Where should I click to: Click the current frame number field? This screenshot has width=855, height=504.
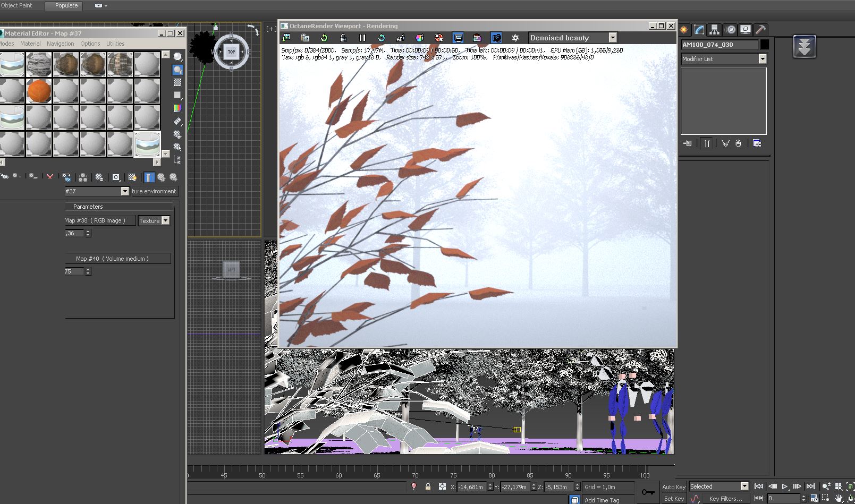coord(783,498)
